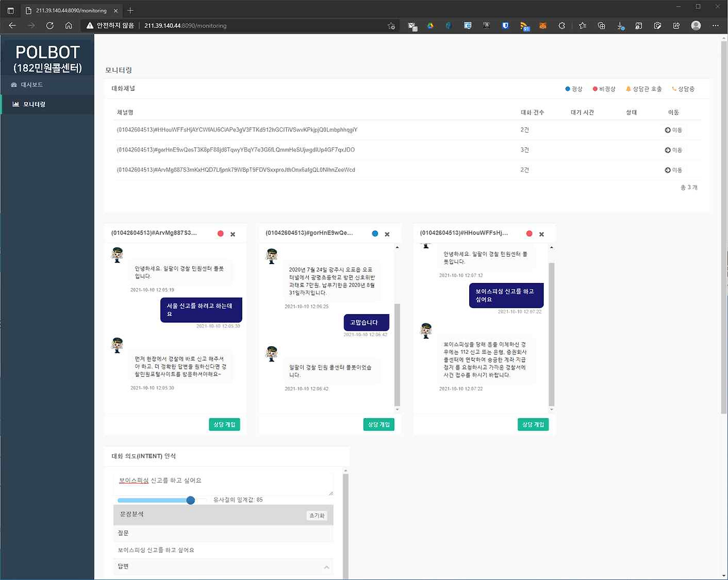
Task: Click 상담 개입 in the #HHouWFFsHj chat
Action: 533,425
